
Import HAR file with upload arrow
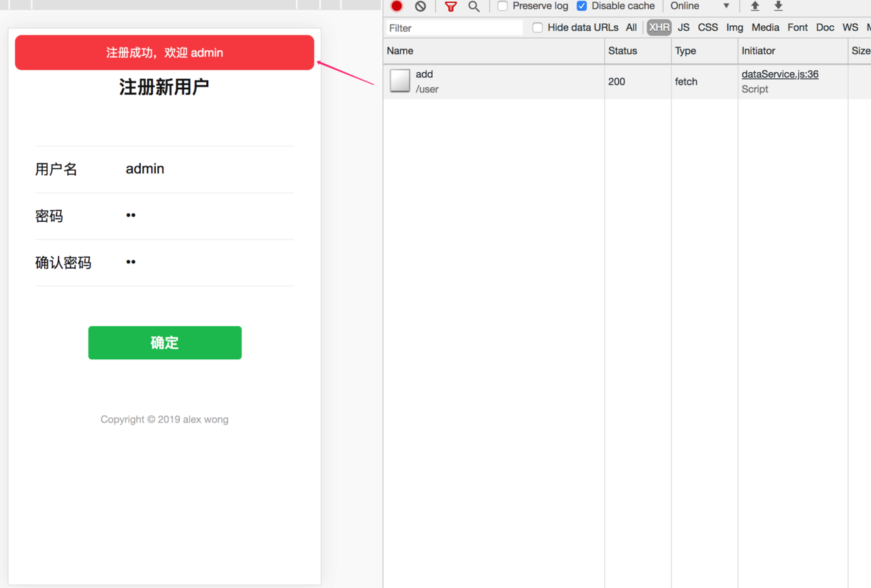pos(755,6)
